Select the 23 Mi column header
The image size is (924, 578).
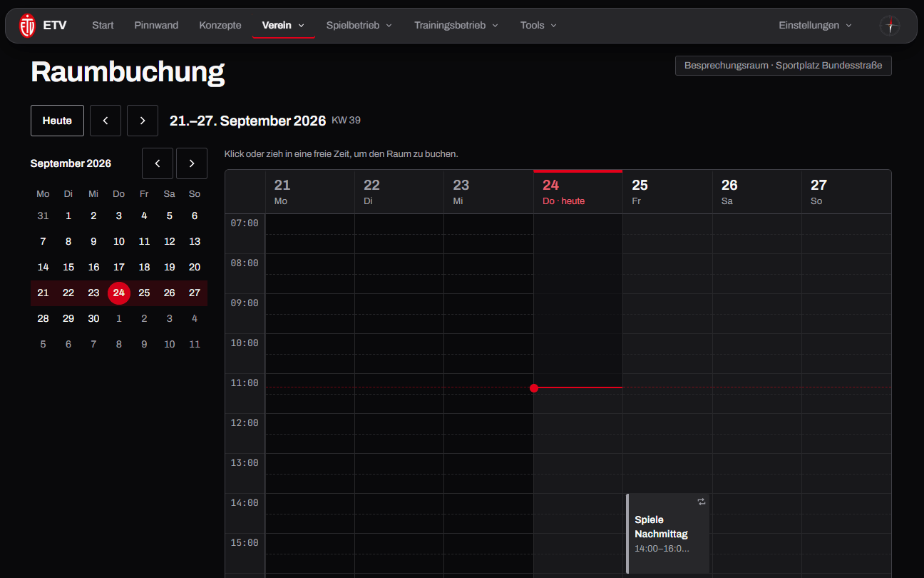pos(488,192)
